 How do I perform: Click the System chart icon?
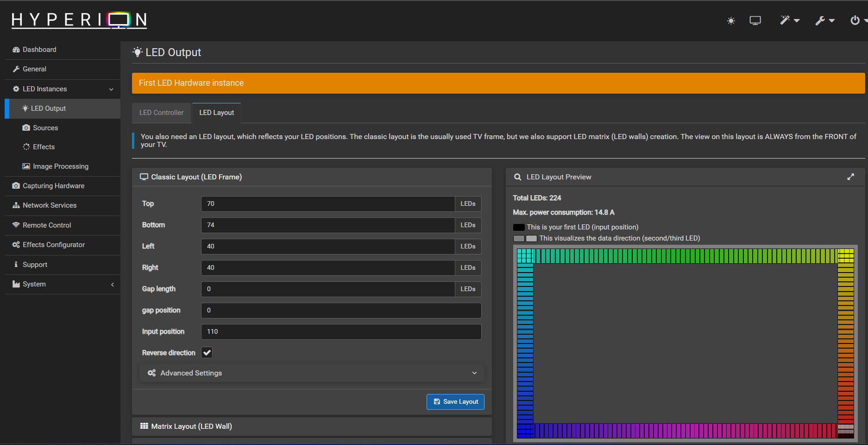(x=16, y=284)
